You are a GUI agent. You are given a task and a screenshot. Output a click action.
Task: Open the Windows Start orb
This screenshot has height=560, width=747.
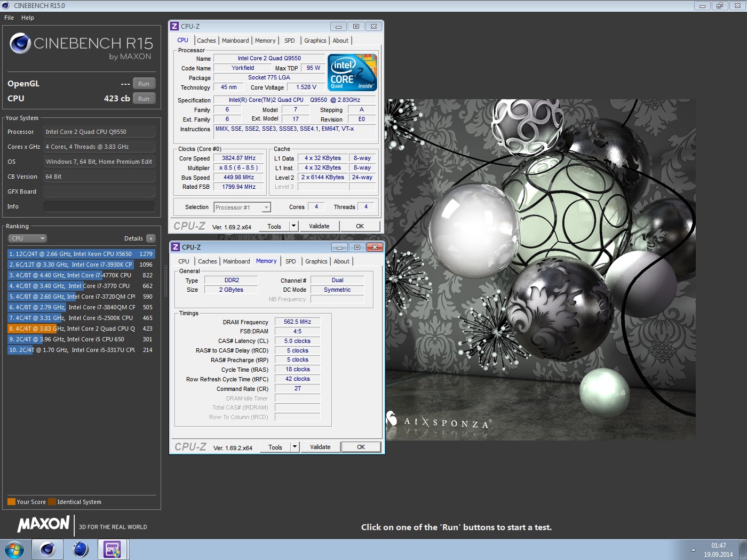point(14,549)
